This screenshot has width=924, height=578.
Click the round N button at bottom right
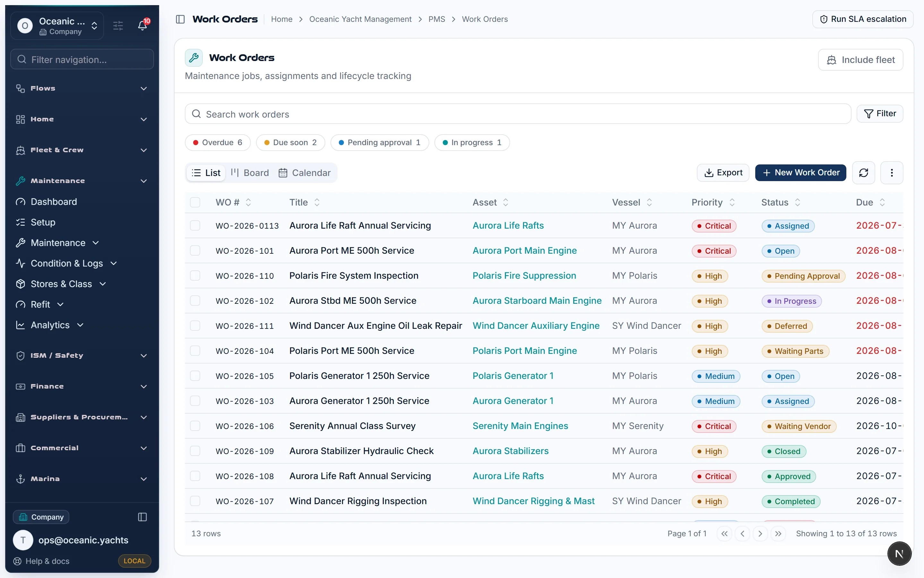click(899, 554)
